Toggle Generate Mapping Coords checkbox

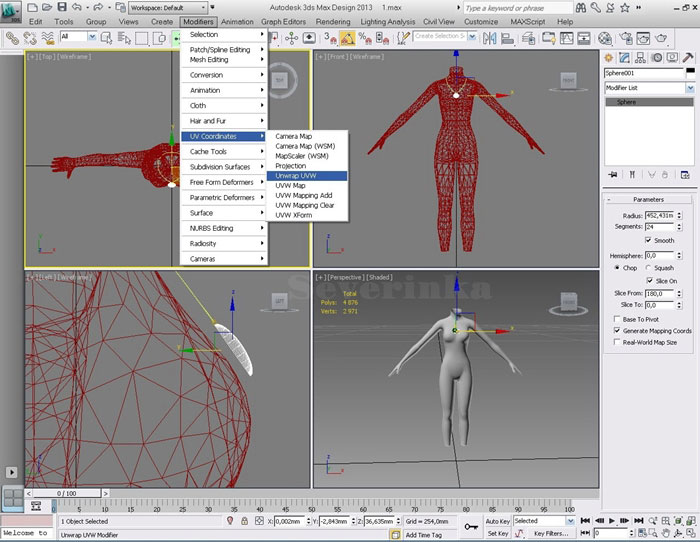click(x=617, y=331)
